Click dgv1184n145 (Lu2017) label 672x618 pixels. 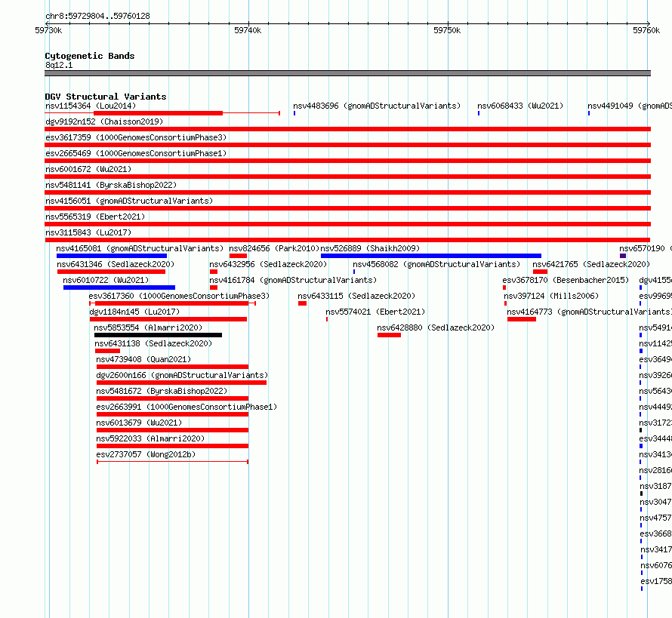pyautogui.click(x=134, y=312)
